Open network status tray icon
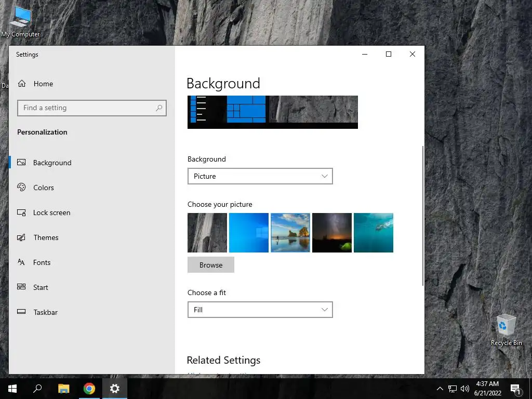532x399 pixels. click(453, 389)
